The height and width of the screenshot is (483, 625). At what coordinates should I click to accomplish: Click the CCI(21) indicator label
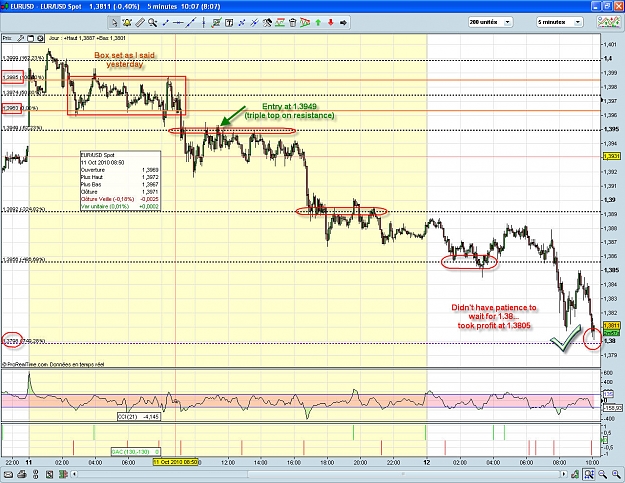[139, 416]
